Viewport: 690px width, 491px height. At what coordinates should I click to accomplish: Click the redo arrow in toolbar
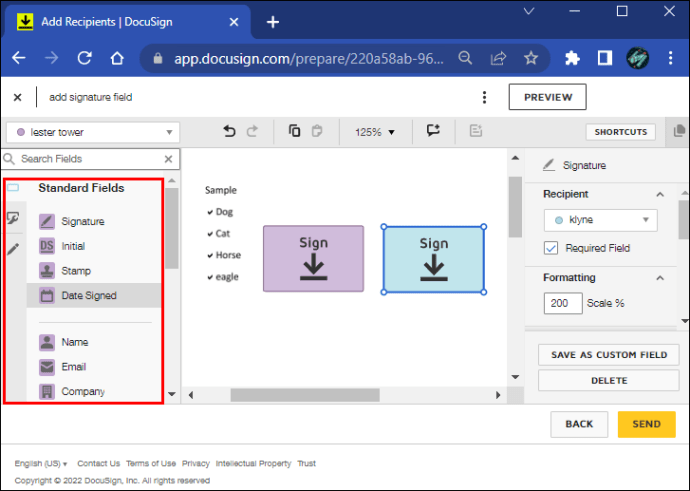click(253, 131)
